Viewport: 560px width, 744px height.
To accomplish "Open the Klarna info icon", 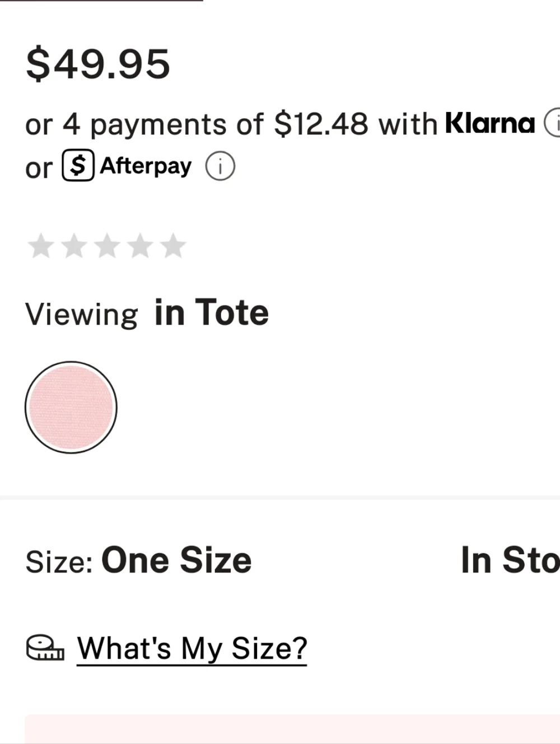I will pyautogui.click(x=553, y=122).
